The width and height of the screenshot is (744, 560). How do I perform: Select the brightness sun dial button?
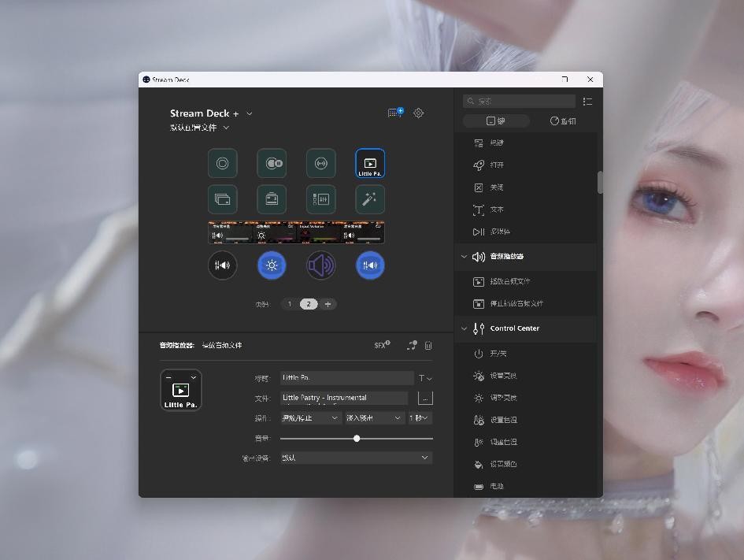[x=272, y=265]
